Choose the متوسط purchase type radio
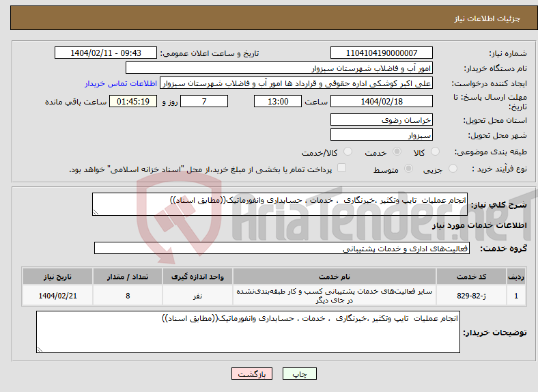 coord(409,169)
